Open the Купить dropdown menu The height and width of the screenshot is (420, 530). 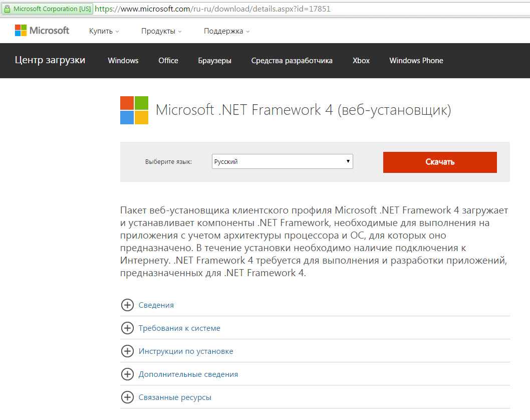104,31
